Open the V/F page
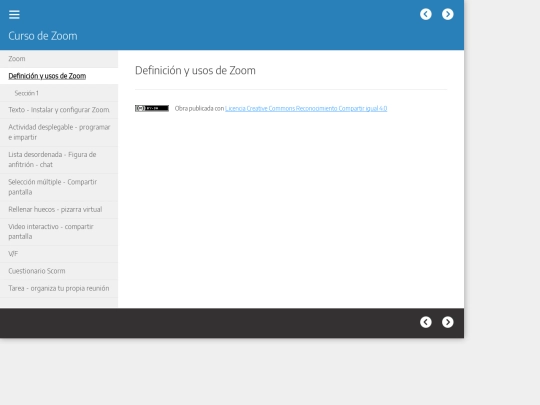 59,254
